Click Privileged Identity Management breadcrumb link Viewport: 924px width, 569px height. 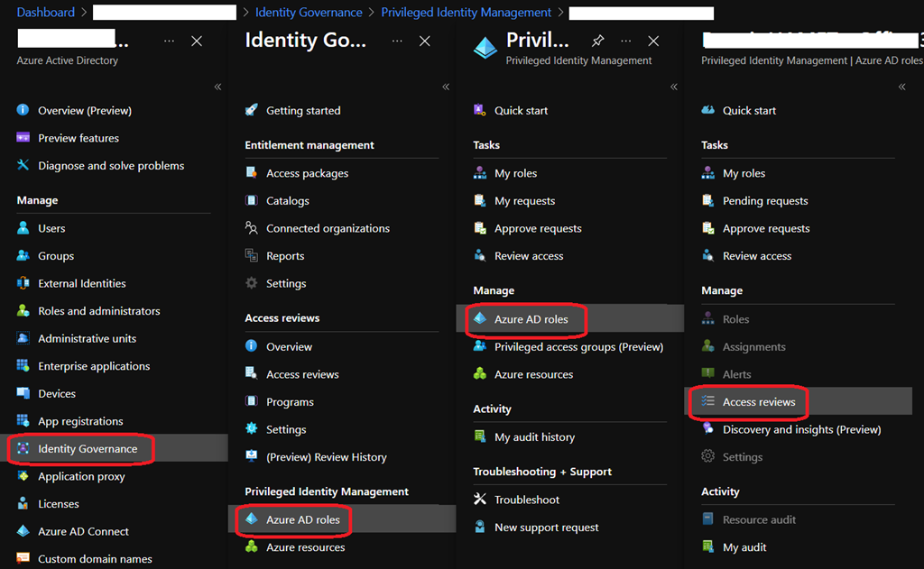tap(466, 13)
